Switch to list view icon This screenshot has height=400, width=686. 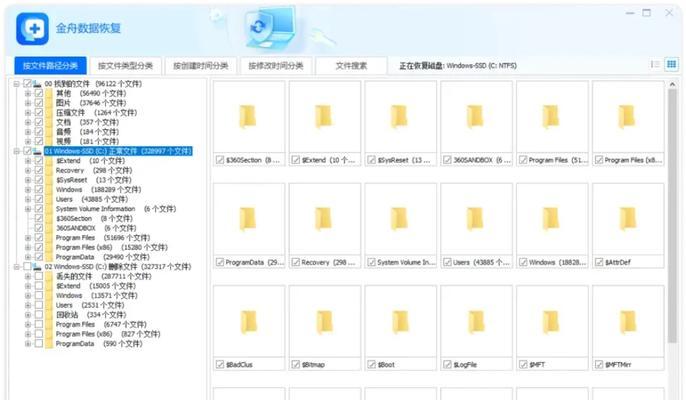(x=655, y=65)
